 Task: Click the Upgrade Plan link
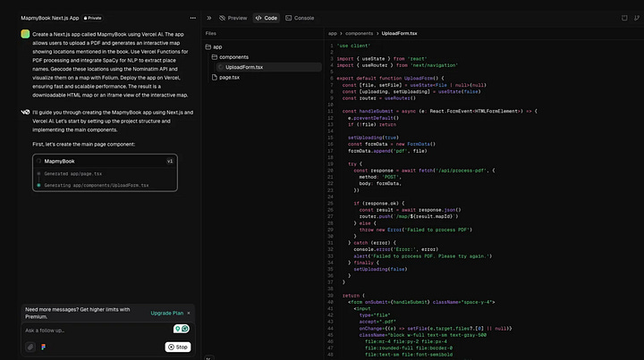[166, 313]
